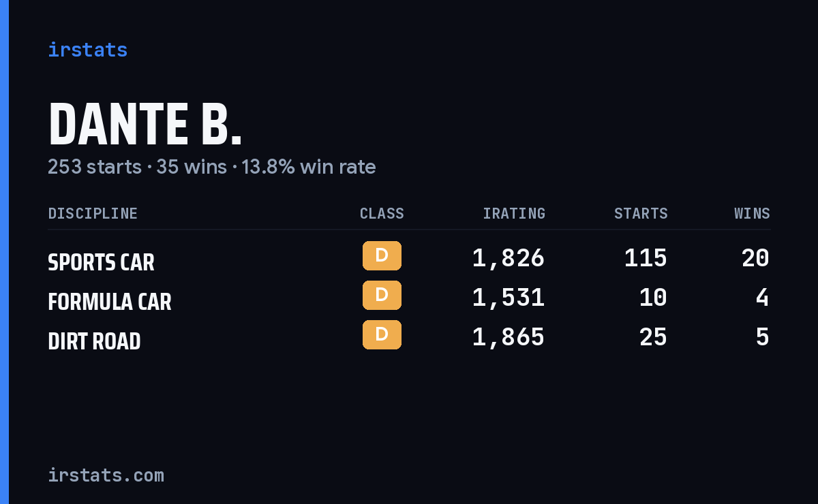Sort by the IRATING column header
Image resolution: width=818 pixels, height=504 pixels.
(514, 213)
